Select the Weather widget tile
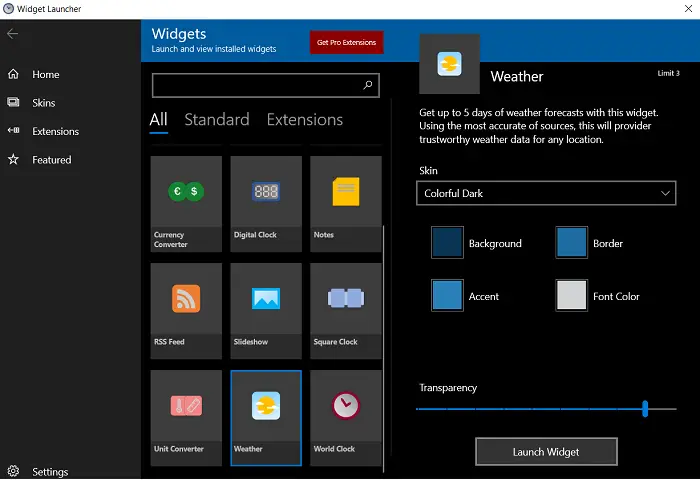The height and width of the screenshot is (480, 700). click(266, 418)
